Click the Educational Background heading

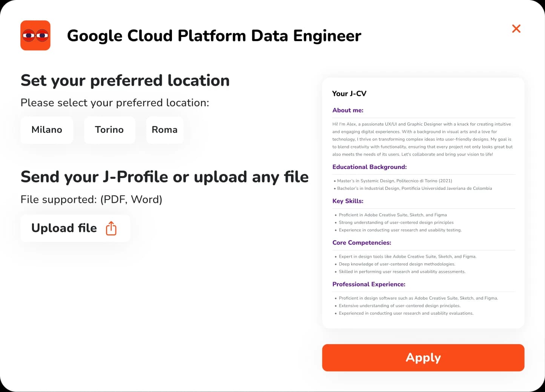pos(369,167)
